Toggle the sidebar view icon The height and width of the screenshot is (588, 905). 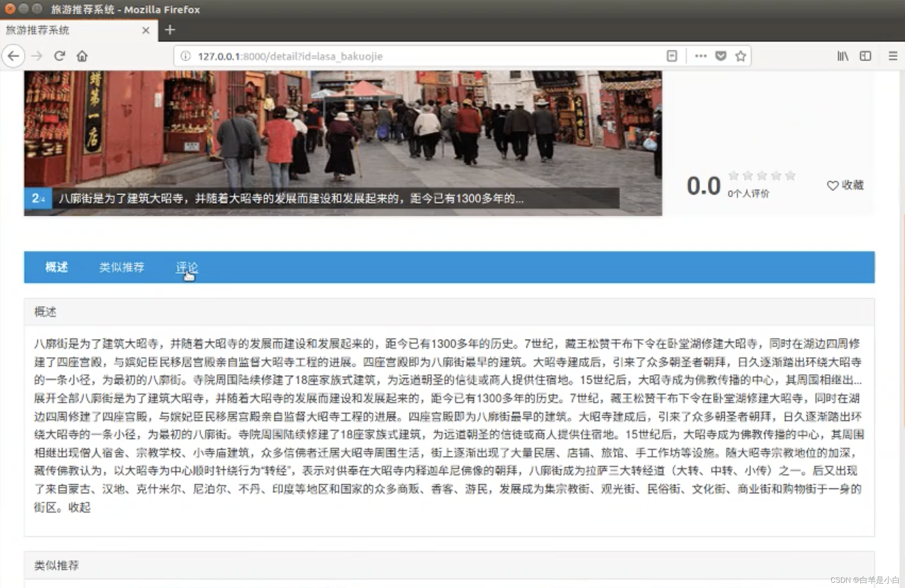click(x=865, y=56)
